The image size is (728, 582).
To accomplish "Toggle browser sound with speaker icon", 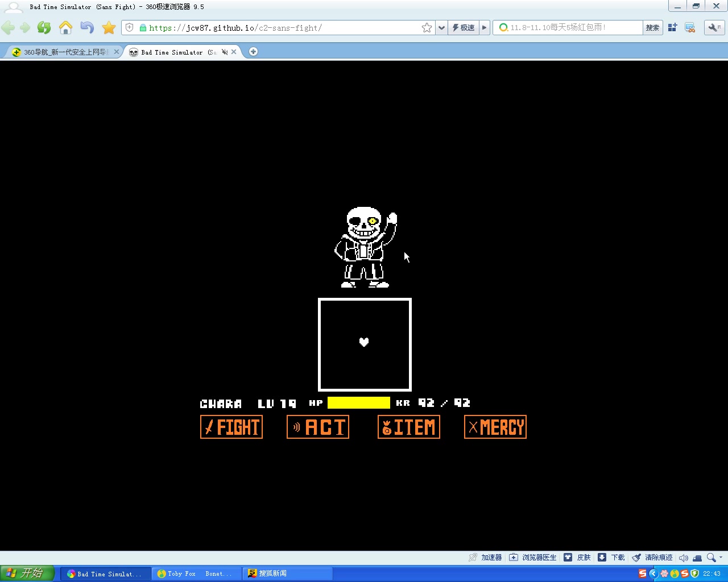I will pyautogui.click(x=684, y=558).
